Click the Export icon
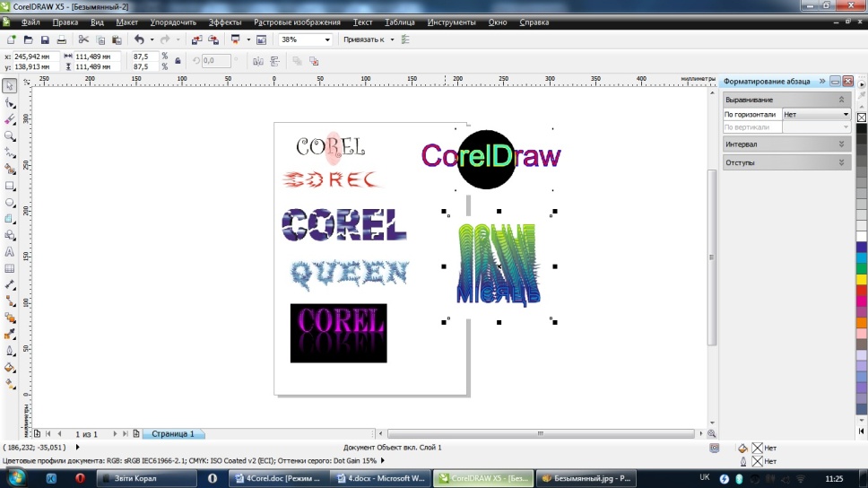The image size is (868, 488). (213, 39)
